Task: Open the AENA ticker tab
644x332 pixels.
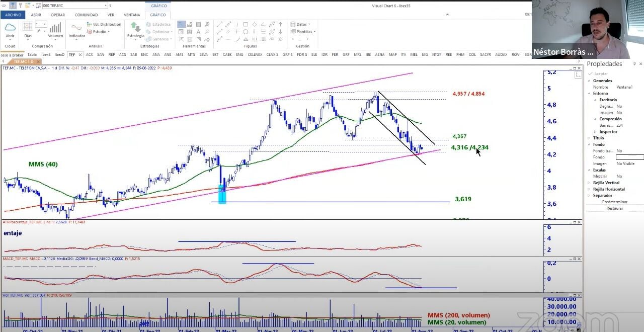Action: click(x=380, y=54)
